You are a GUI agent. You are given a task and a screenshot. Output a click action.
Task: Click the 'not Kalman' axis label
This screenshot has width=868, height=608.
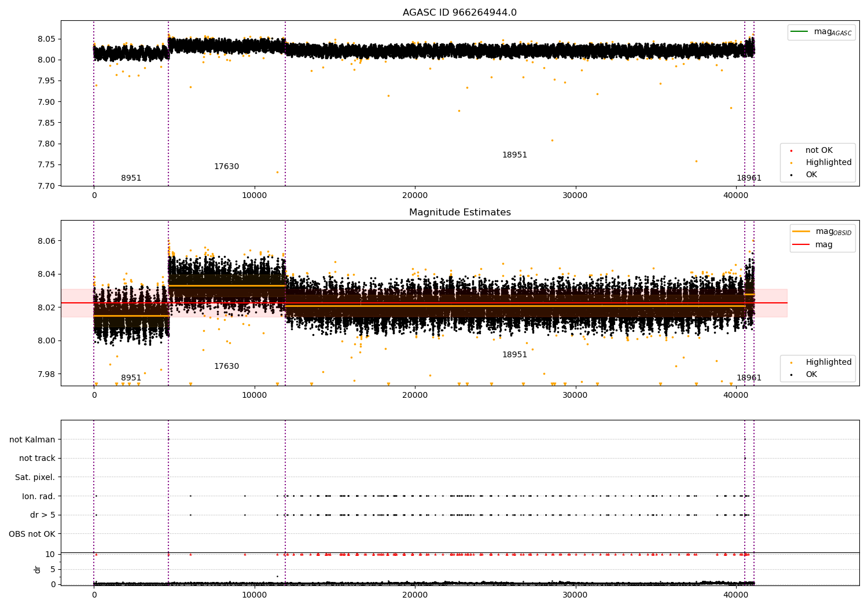[32, 439]
